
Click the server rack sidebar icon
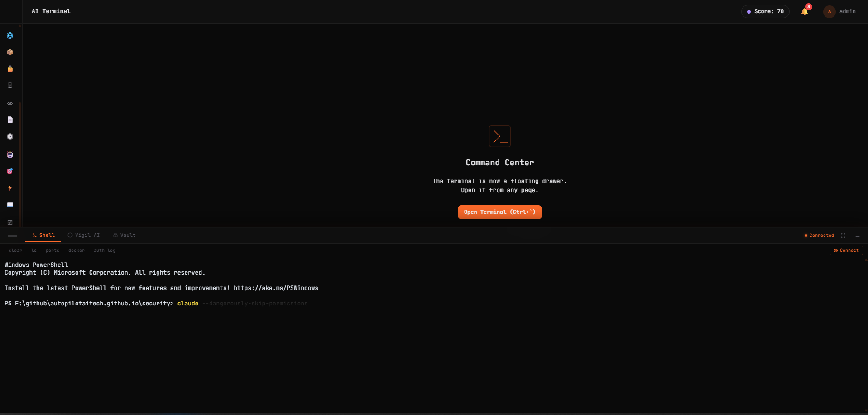tap(10, 85)
